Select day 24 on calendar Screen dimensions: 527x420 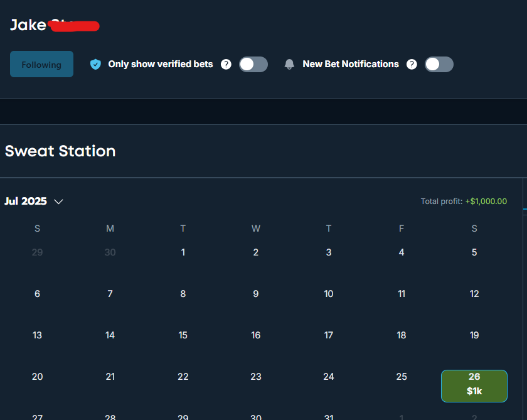click(x=329, y=376)
